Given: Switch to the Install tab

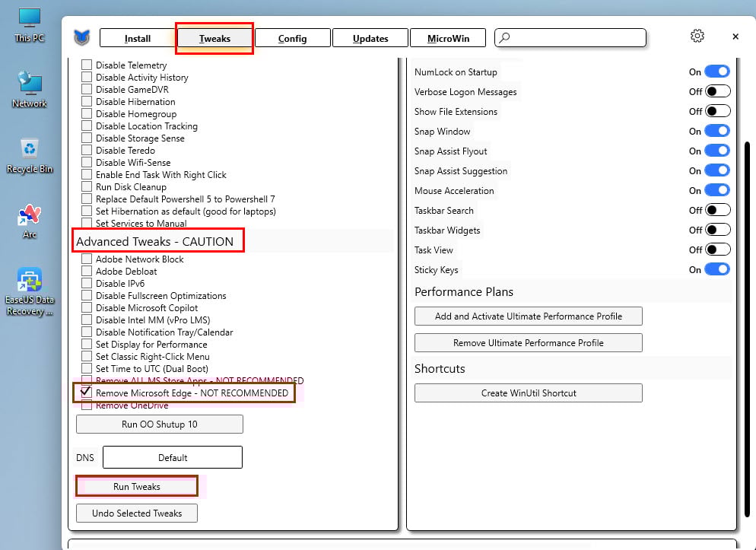Looking at the screenshot, I should point(138,38).
